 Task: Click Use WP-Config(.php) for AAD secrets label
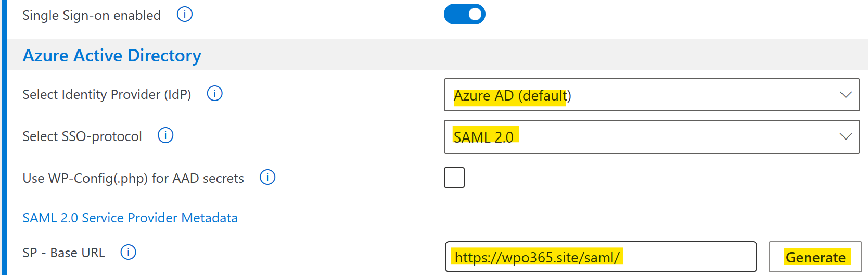[x=133, y=178]
